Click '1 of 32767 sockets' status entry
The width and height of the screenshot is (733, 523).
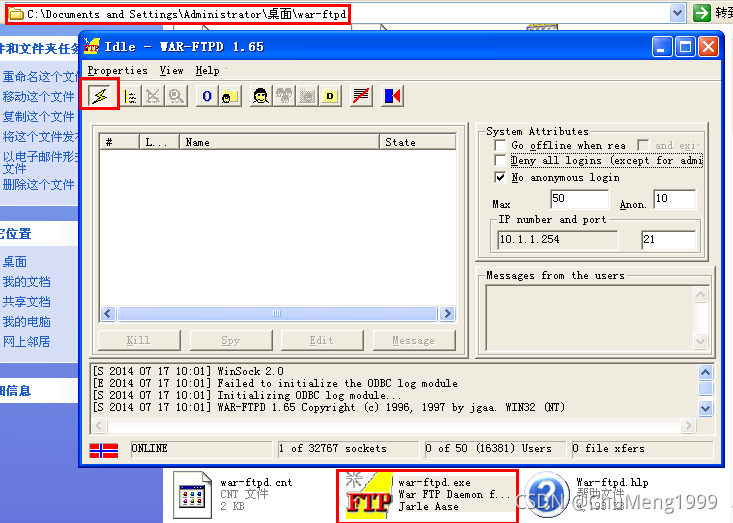348,449
